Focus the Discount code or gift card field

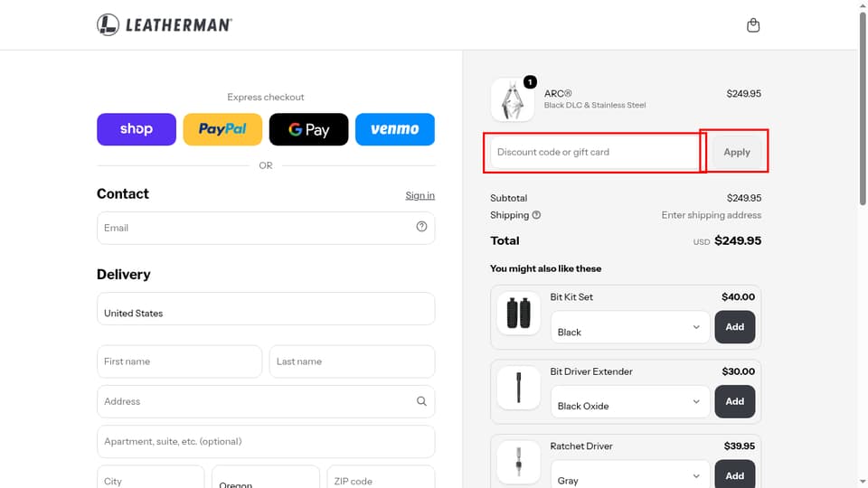point(595,152)
